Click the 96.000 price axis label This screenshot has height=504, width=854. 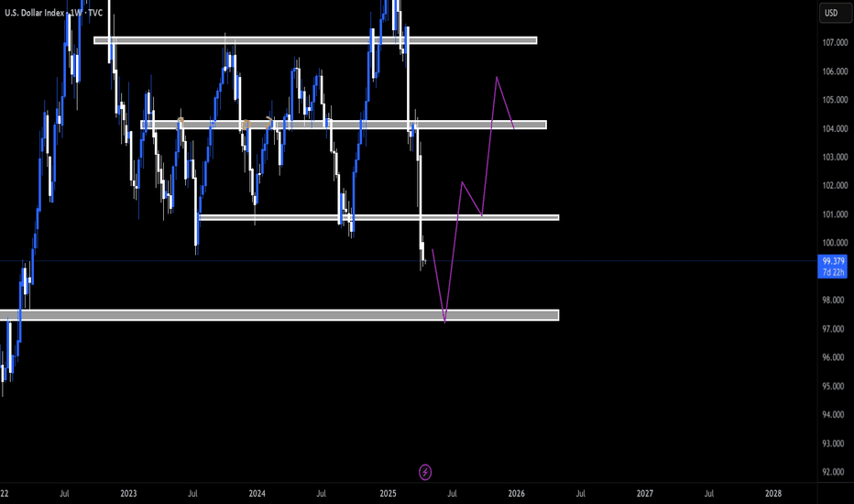click(x=835, y=357)
